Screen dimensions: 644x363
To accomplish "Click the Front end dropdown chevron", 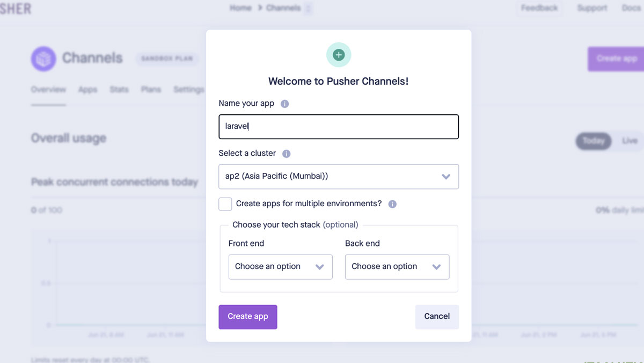I will [x=320, y=267].
